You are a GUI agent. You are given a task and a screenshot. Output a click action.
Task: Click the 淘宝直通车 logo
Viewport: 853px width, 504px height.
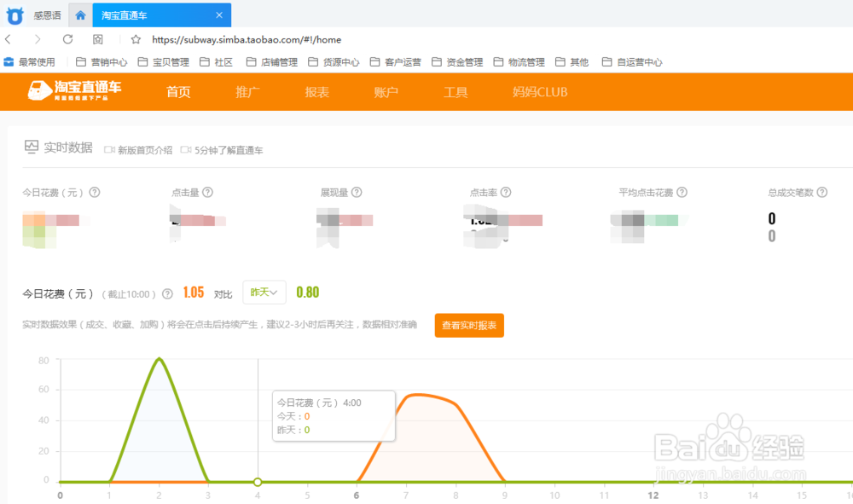point(74,90)
